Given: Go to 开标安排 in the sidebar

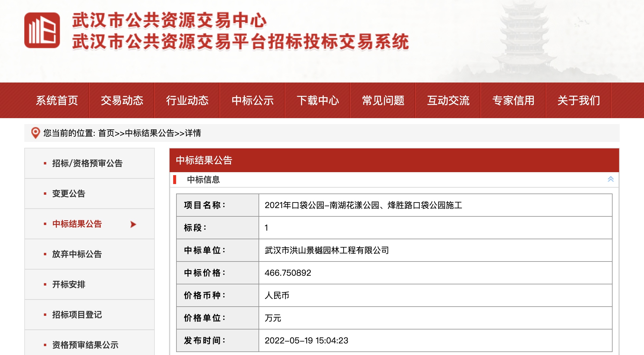Looking at the screenshot, I should tap(68, 284).
